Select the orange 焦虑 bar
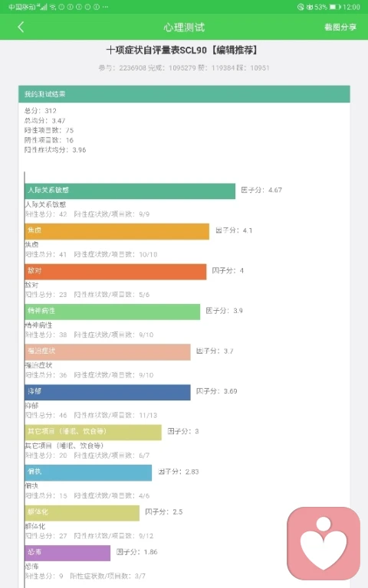 pos(117,231)
